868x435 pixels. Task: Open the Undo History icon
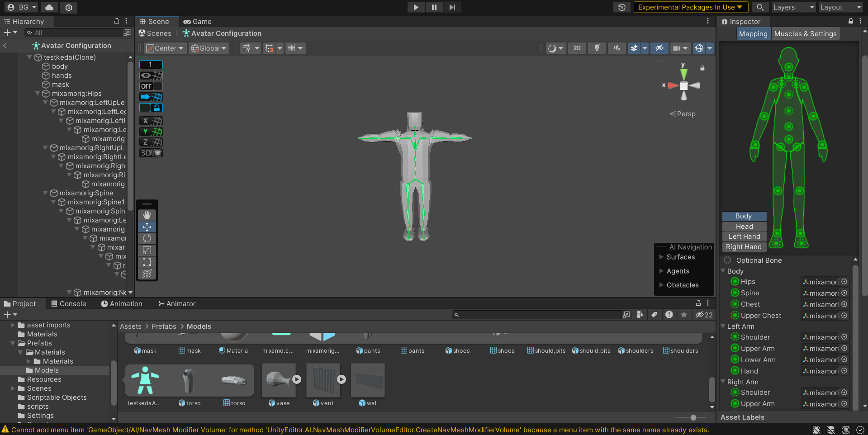[622, 7]
